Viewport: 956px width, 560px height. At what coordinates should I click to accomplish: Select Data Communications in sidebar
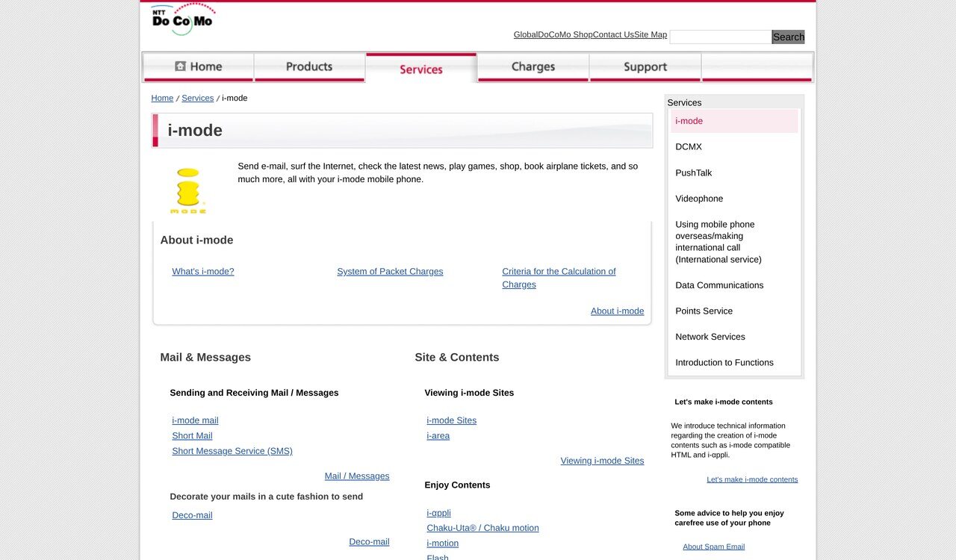pos(734,285)
